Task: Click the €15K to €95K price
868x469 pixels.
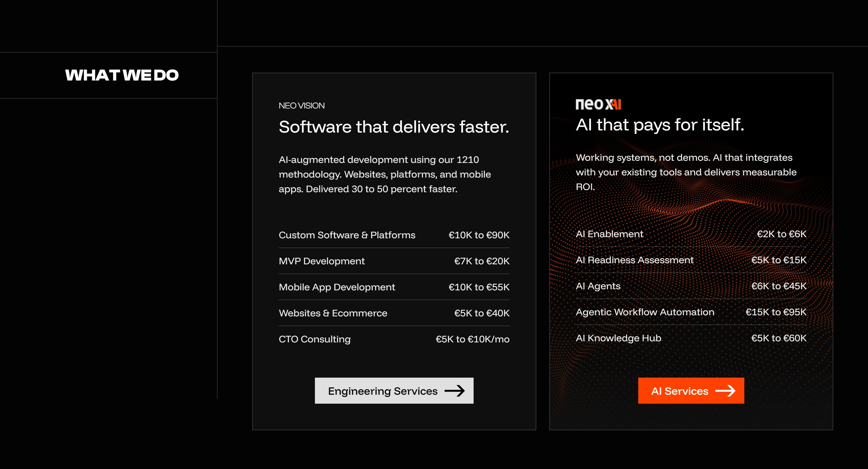Action: click(x=776, y=312)
